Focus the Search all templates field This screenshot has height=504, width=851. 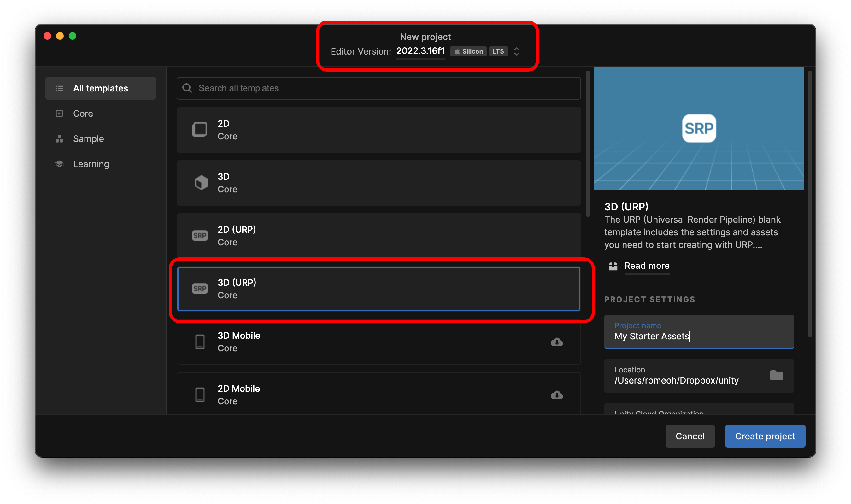pyautogui.click(x=384, y=88)
